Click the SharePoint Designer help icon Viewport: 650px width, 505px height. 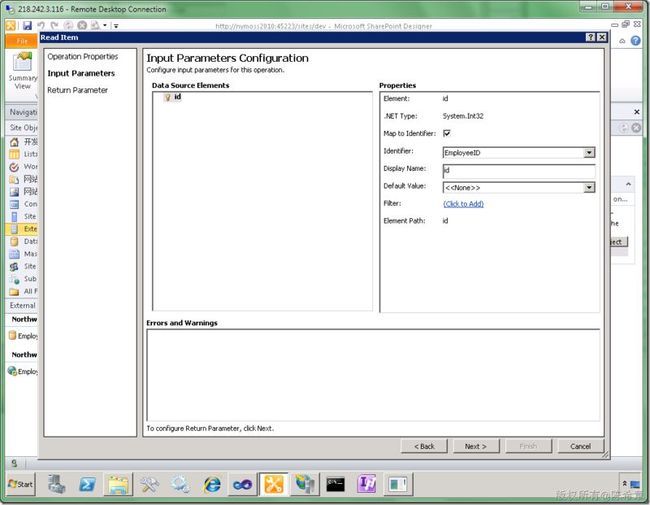pos(635,41)
